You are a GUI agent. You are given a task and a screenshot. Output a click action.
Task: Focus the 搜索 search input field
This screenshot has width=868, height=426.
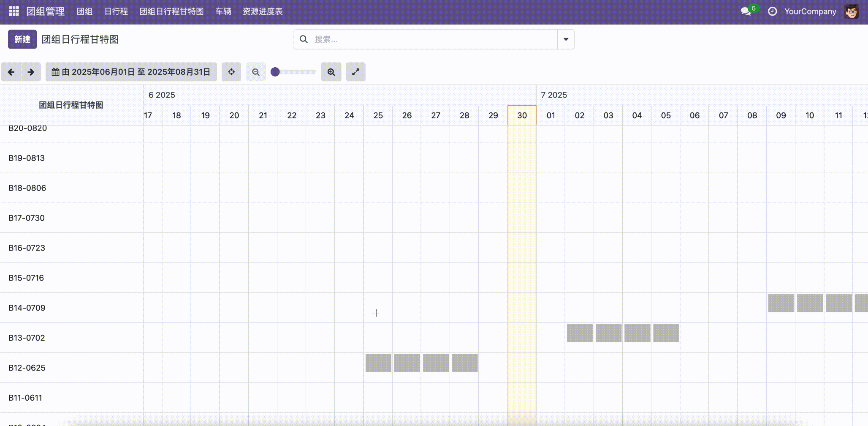pyautogui.click(x=434, y=39)
